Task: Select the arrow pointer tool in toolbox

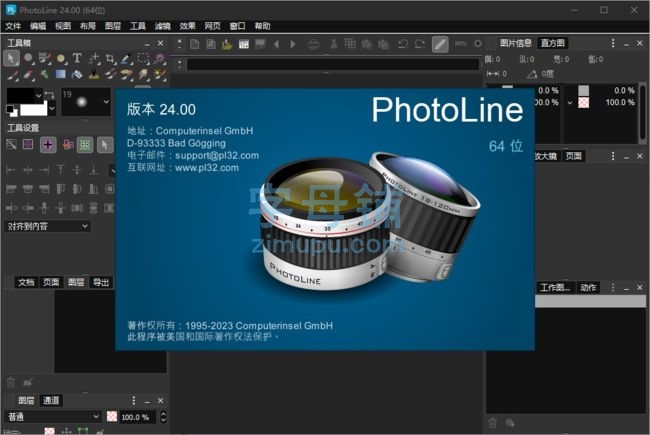Action: (11, 58)
